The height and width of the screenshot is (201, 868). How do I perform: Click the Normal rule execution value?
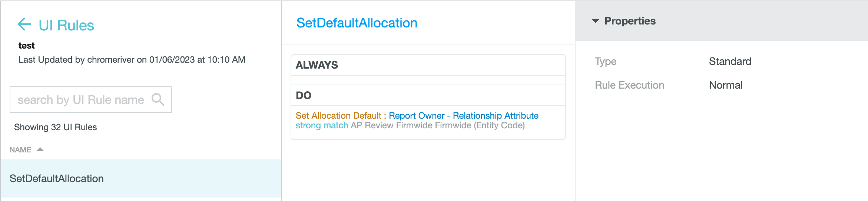click(x=725, y=85)
